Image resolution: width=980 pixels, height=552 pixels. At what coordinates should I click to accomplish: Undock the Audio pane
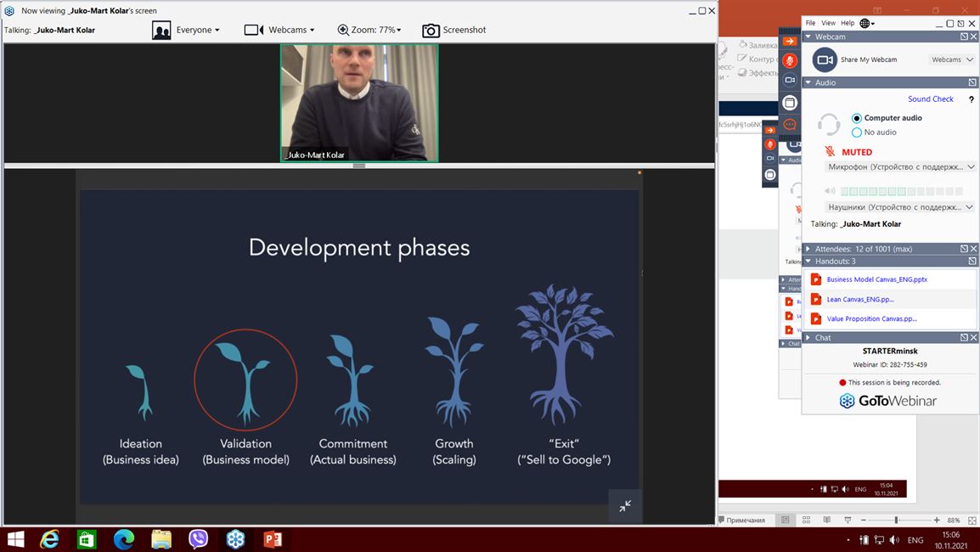coord(972,82)
